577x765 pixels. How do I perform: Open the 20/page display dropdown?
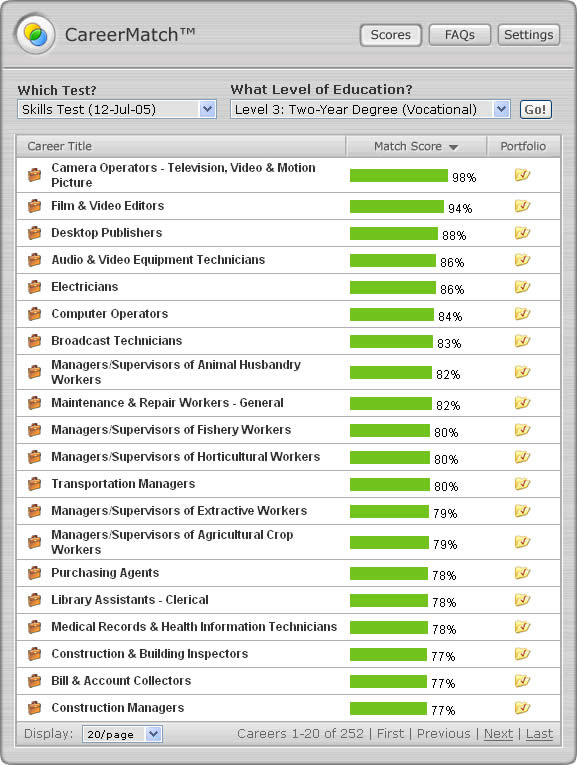click(x=122, y=734)
